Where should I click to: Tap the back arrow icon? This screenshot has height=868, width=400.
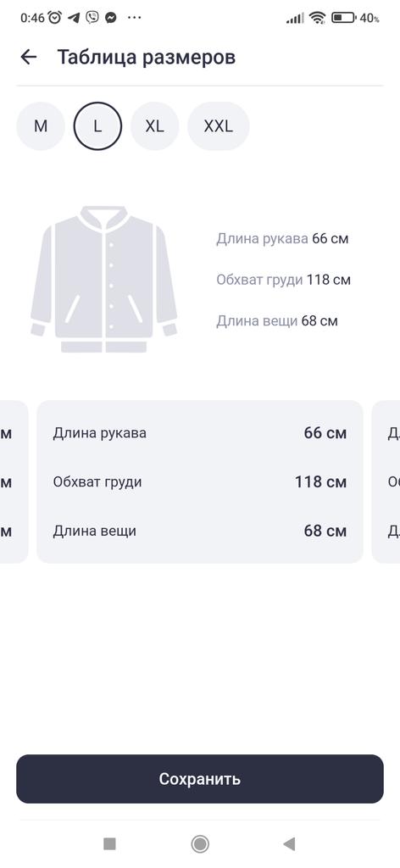coord(28,57)
